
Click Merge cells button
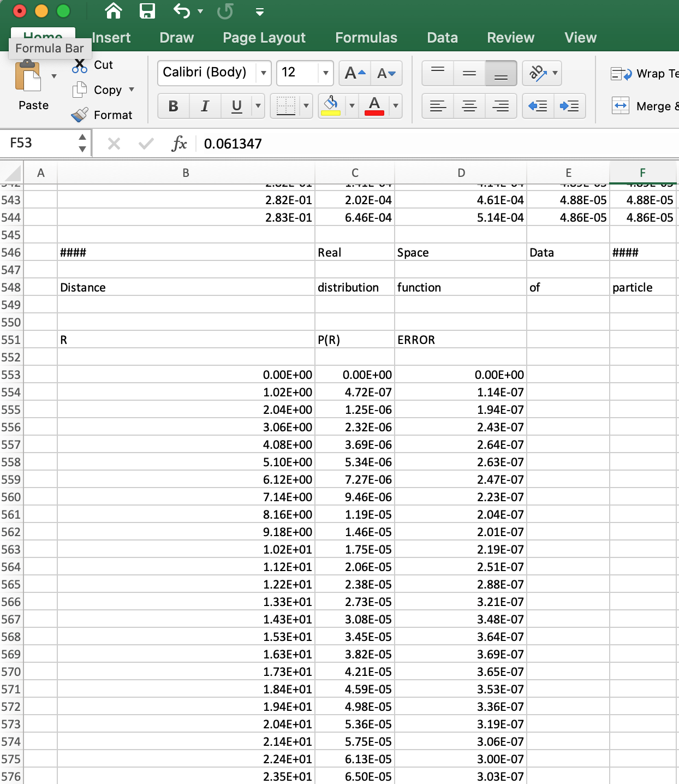pyautogui.click(x=645, y=106)
